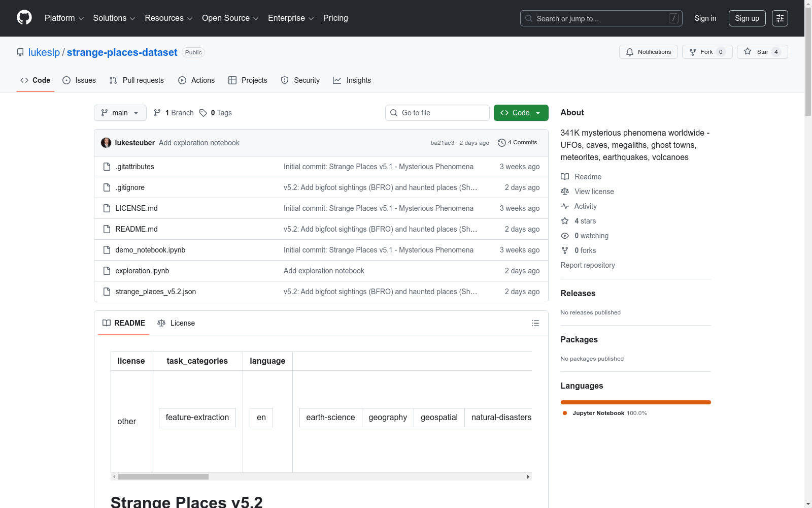Viewport: 812px width, 508px height.
Task: Click the page vertical scrollbar thumb
Action: tap(808, 62)
